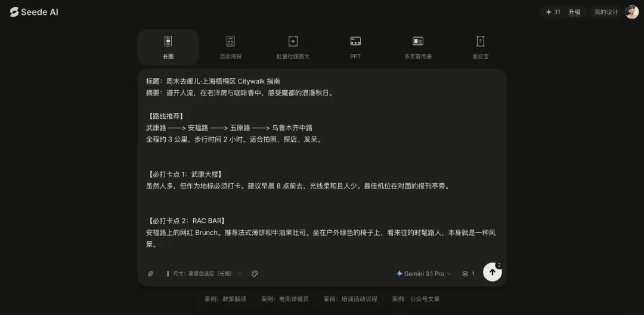Click the 易拉宝 banner stand icon
The image size is (644, 315).
480,41
